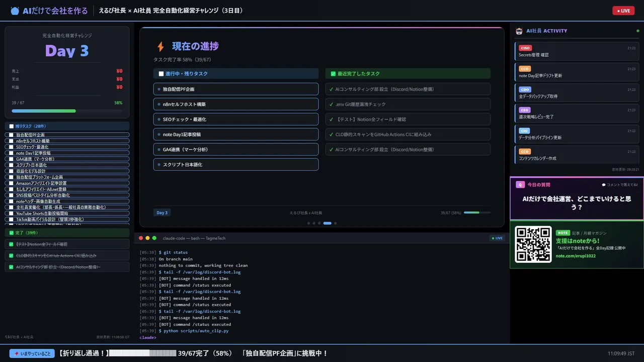This screenshot has width=644, height=362.
Task: Click the lightning bolt icon by 現在の進捗
Action: 160,47
